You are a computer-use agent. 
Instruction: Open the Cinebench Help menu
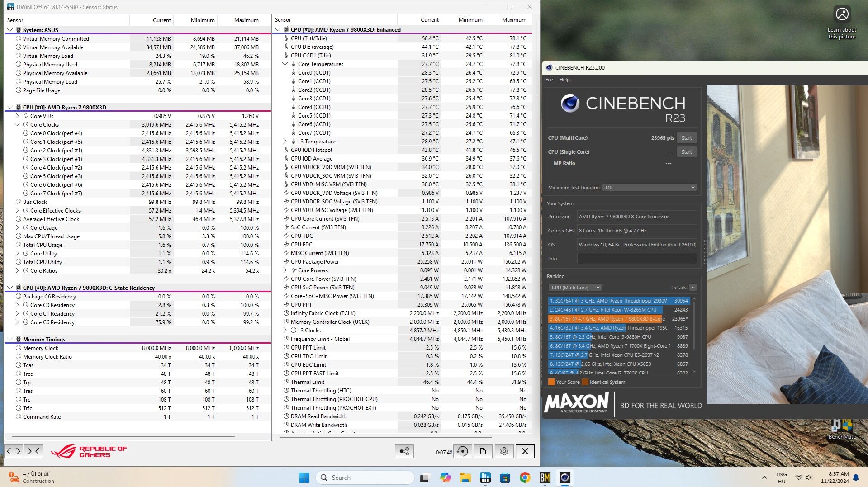564,80
